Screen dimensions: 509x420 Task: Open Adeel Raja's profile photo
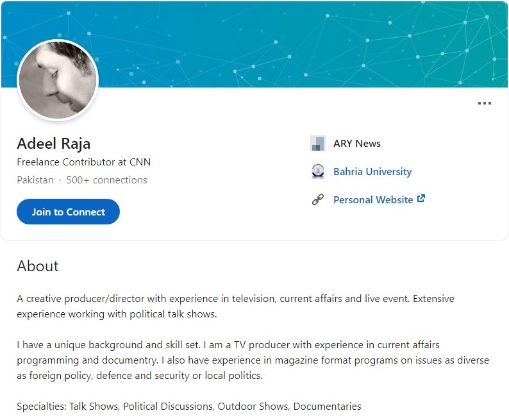[x=58, y=80]
